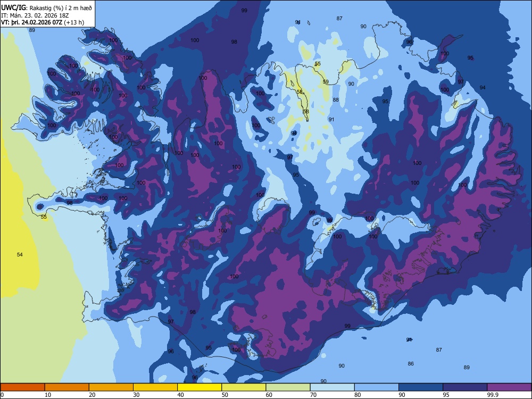Select the '59' humidity value on the map
This screenshot has height=399, width=532.
[x=326, y=82]
